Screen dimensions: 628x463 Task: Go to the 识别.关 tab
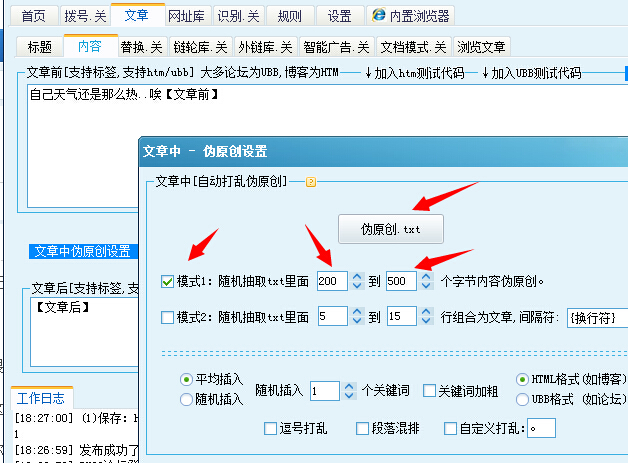(238, 16)
